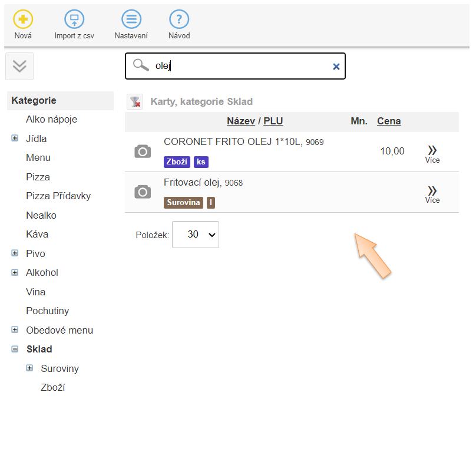476x468 pixels.
Task: Select the Pizza Přídavky category
Action: (58, 196)
